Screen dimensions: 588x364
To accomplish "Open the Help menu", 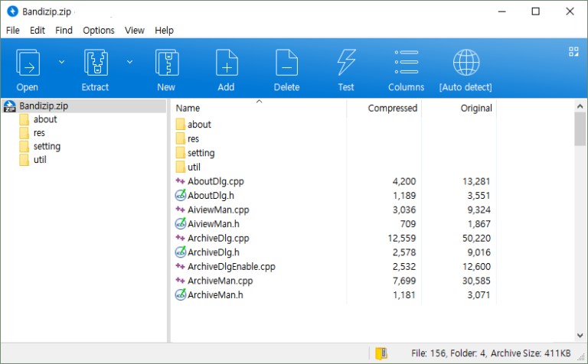I will (164, 31).
